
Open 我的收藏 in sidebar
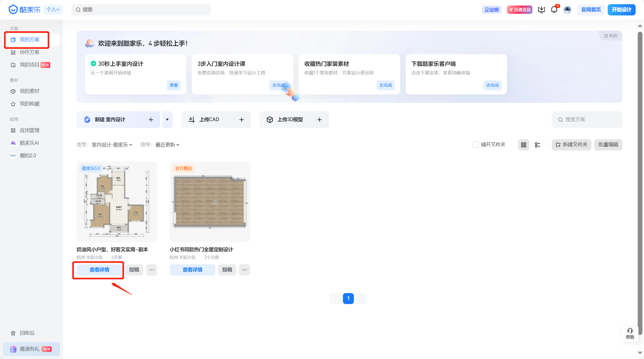point(32,104)
